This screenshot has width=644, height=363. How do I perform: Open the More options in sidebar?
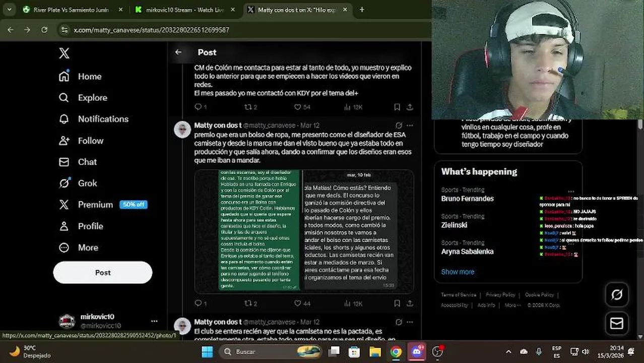point(79,248)
